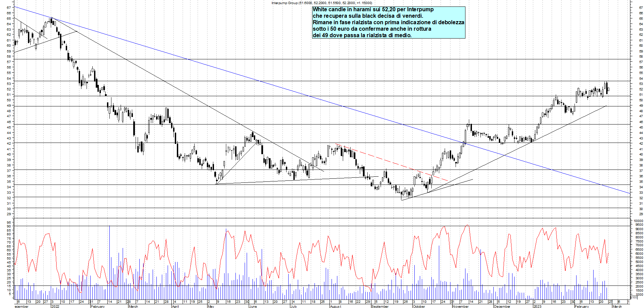Select the line "White candle in harami sui 52,20 per Interpump"
Viewport: 644px width, 308px height.
[x=373, y=10]
